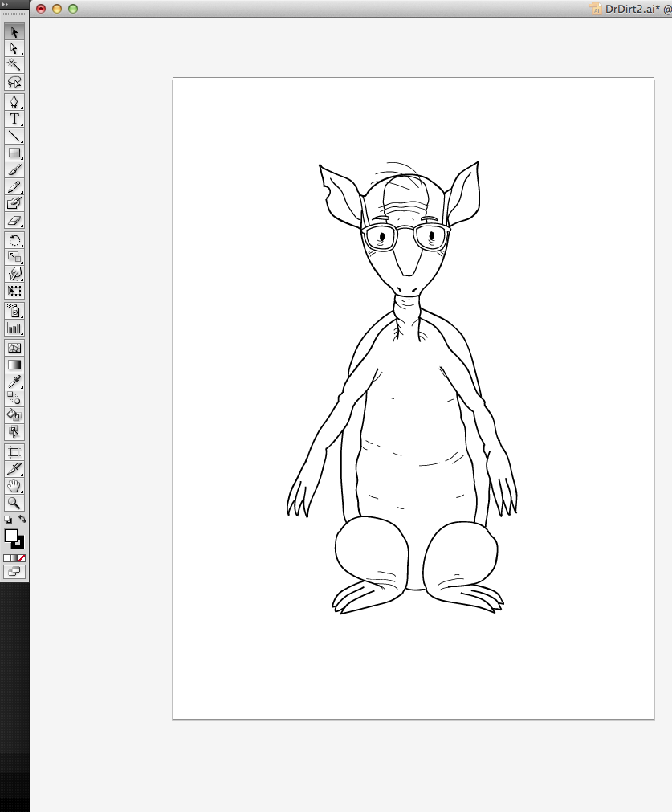Set paint mode to Gradient
The image size is (672, 812).
[14, 558]
